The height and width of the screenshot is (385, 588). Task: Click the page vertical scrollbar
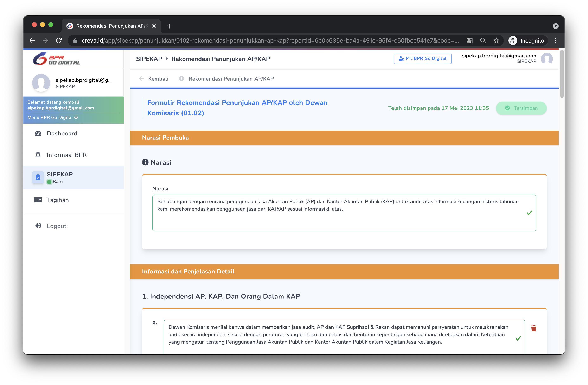562,74
